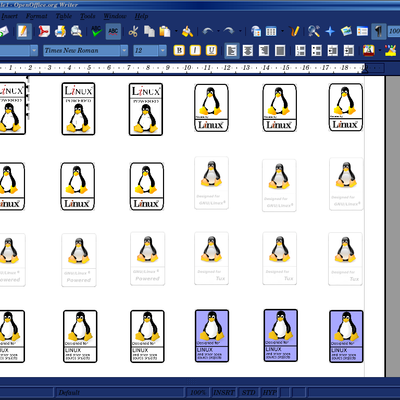Open the Help menu
Screen dimensions: 400x400
tap(141, 16)
